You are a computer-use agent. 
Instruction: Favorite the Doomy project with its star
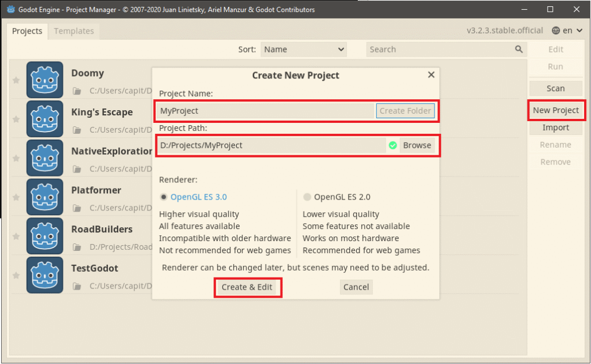[x=16, y=80]
